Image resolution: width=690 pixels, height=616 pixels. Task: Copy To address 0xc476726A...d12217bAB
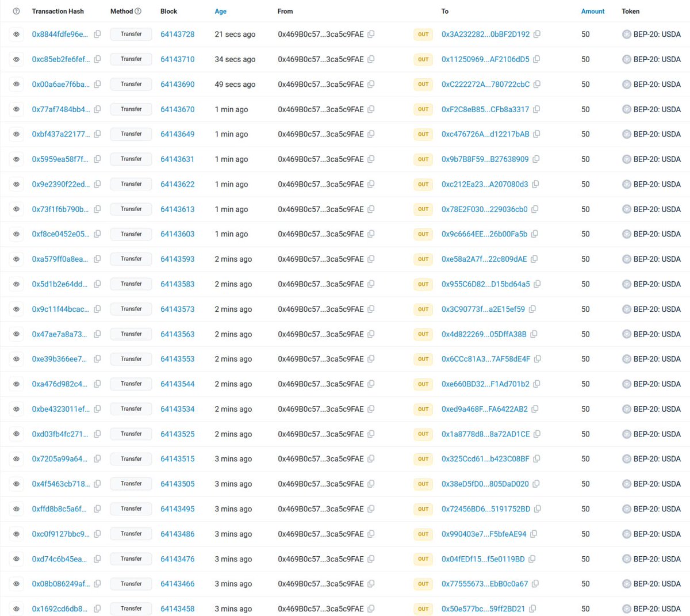pos(536,134)
